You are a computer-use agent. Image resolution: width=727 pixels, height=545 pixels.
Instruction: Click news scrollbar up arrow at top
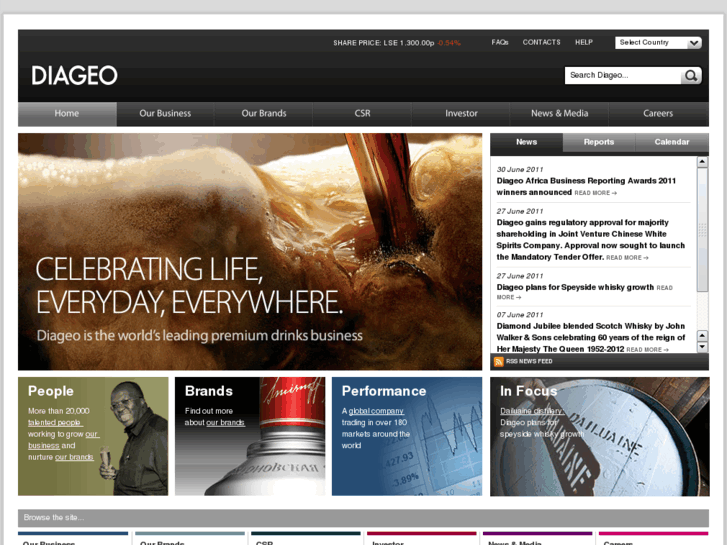[x=702, y=162]
